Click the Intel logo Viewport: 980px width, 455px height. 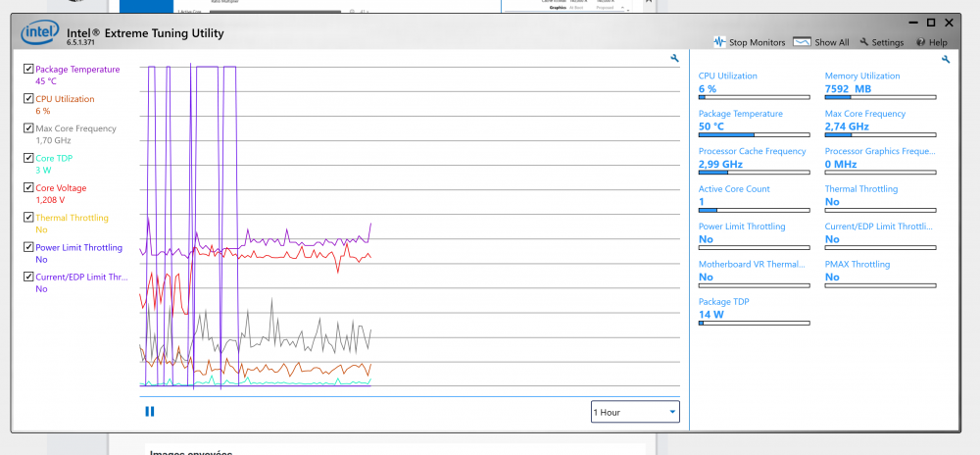coord(40,32)
